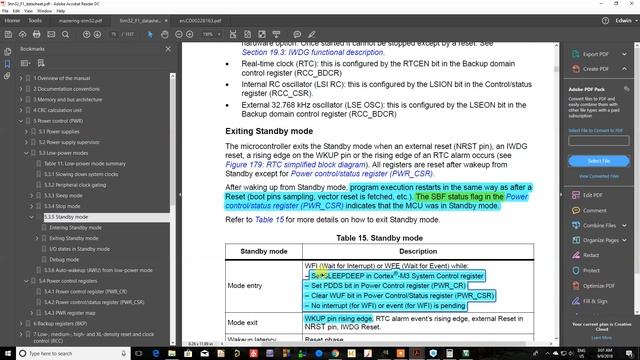This screenshot has height=360, width=640.
Task: Click the upload to cloud icon
Action: (22, 35)
